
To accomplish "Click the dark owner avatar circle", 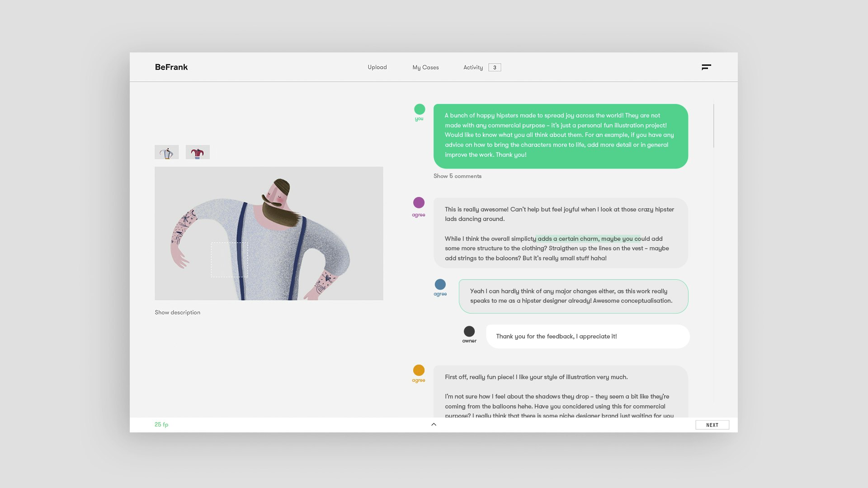I will coord(469,331).
